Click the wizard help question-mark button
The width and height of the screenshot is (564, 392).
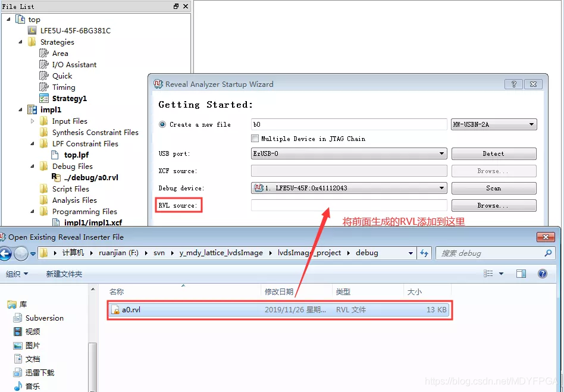tap(513, 84)
